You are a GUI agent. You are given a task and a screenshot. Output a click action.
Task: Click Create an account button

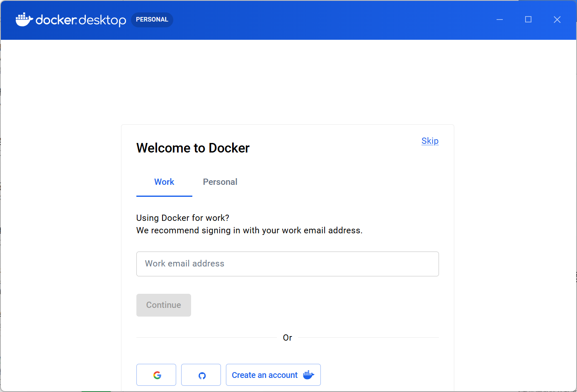pos(273,375)
